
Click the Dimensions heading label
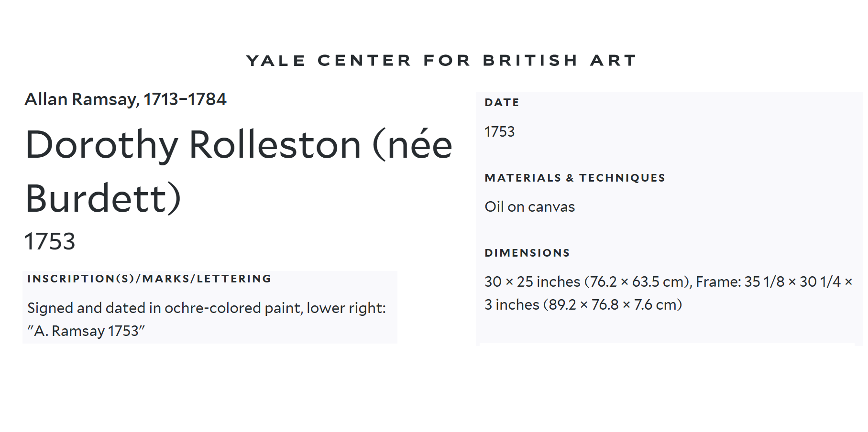point(527,253)
